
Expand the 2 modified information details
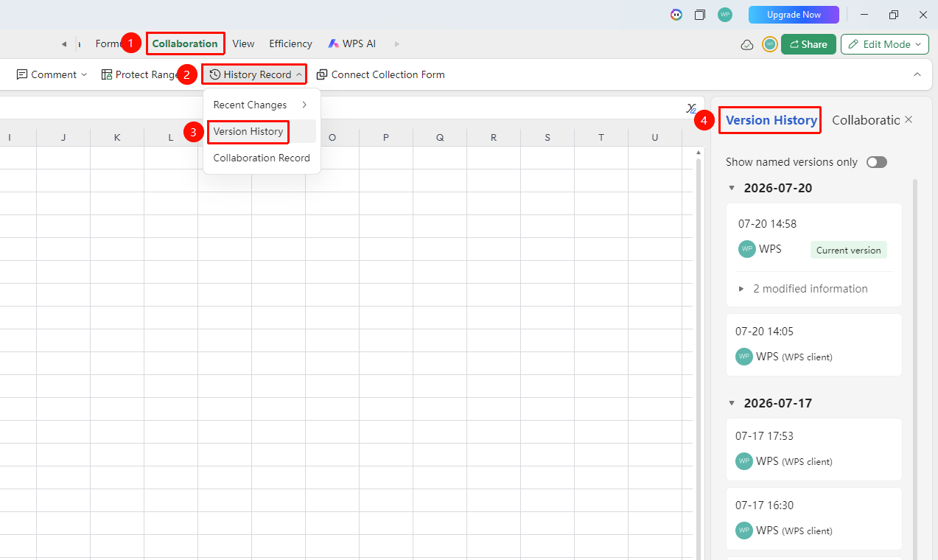point(742,289)
